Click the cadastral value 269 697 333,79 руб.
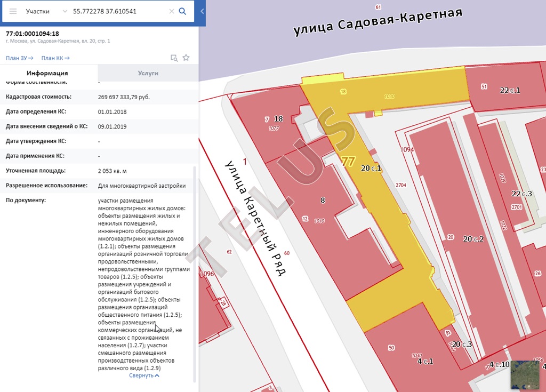The width and height of the screenshot is (546, 392). click(124, 97)
